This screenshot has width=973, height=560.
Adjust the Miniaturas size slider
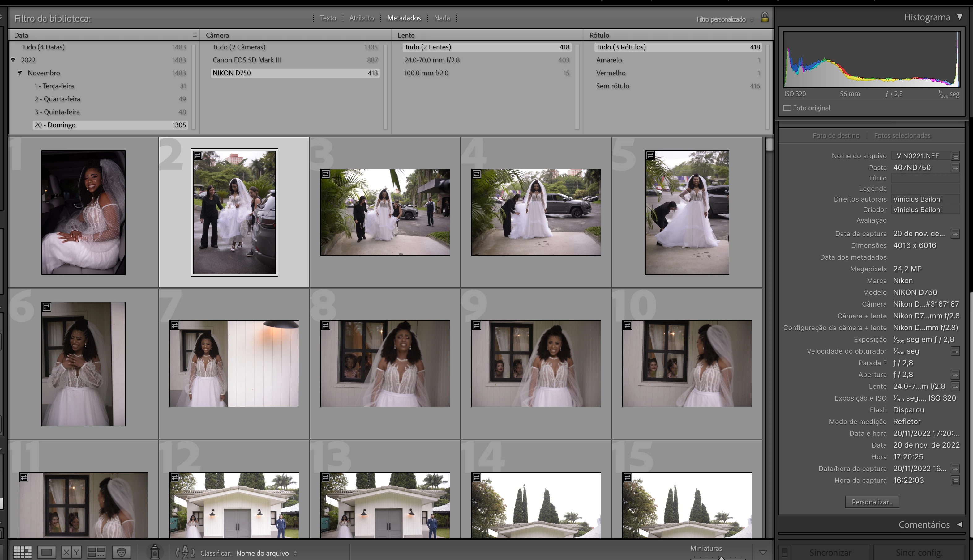pos(721,558)
